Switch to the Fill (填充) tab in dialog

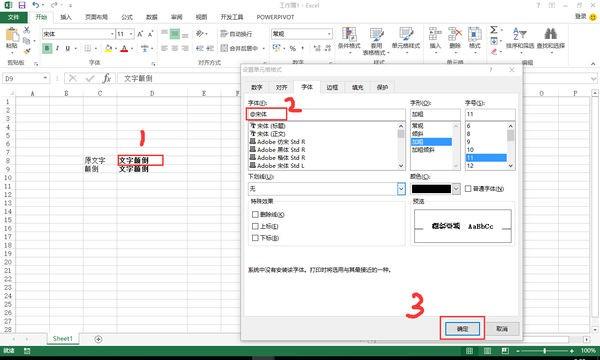pos(357,88)
